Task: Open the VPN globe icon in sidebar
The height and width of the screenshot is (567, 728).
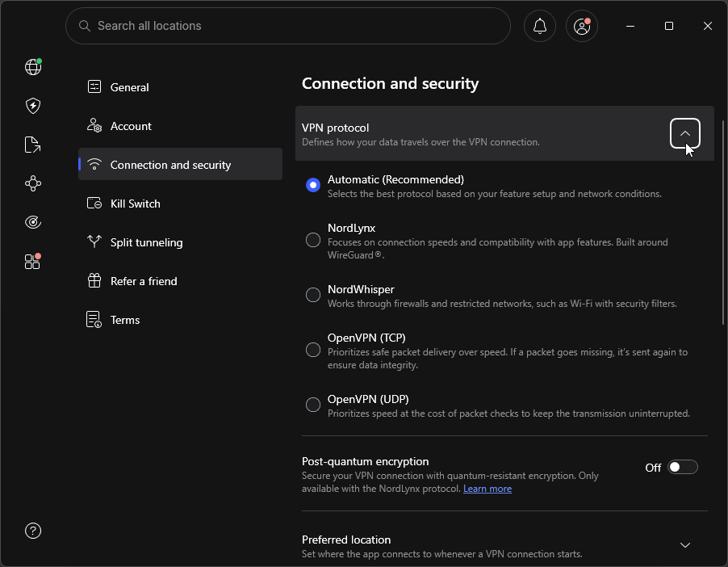Action: [x=33, y=67]
